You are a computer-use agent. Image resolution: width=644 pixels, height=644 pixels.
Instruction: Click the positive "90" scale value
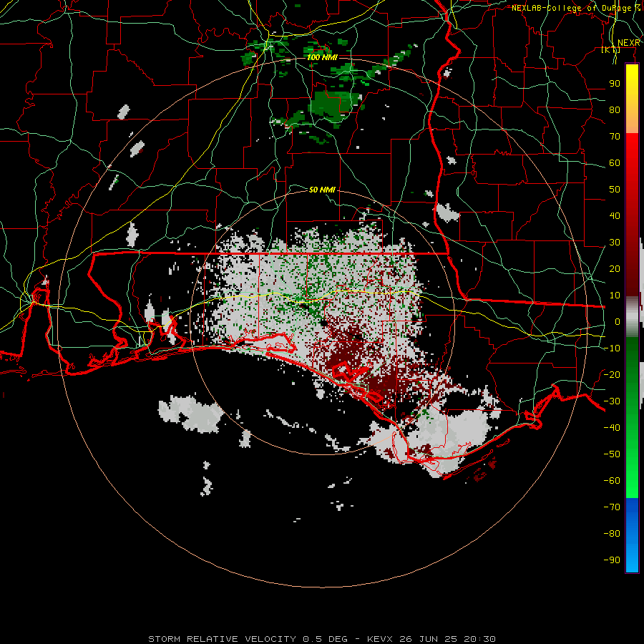point(615,84)
